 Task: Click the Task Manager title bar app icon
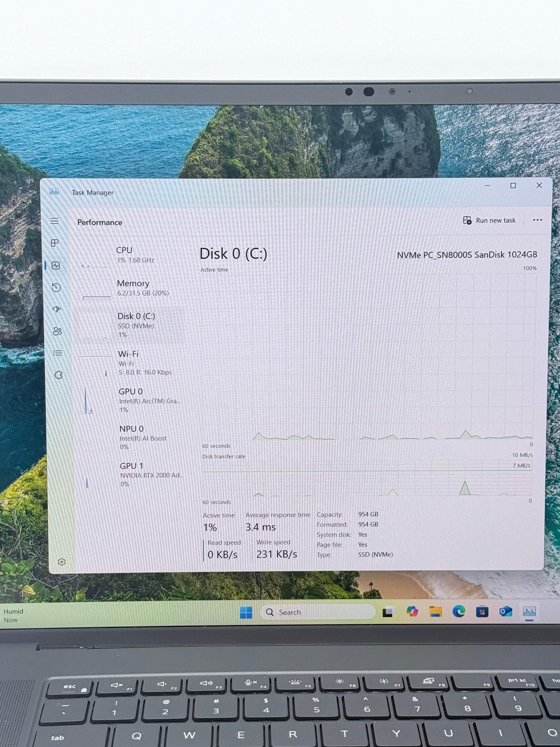pos(54,191)
